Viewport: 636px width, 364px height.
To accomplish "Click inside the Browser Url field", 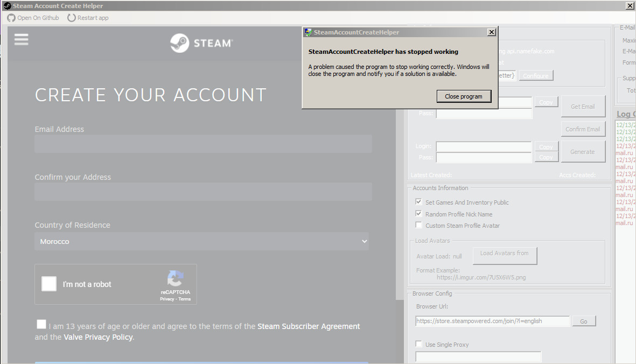I will click(492, 320).
